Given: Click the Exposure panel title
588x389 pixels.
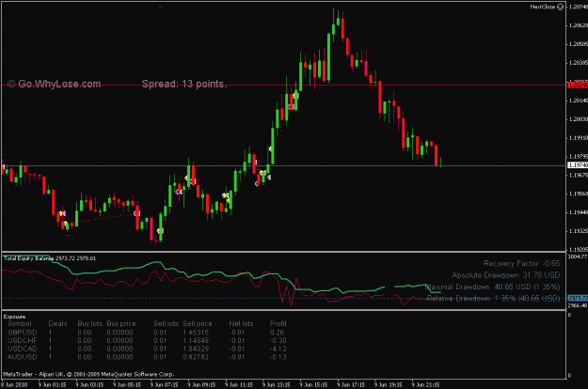Looking at the screenshot, I should pos(15,317).
